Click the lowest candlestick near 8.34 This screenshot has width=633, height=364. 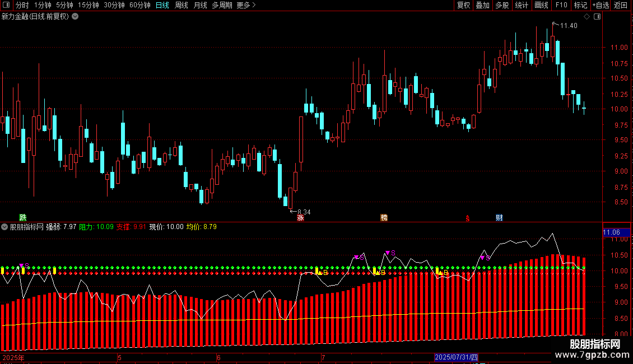click(290, 199)
